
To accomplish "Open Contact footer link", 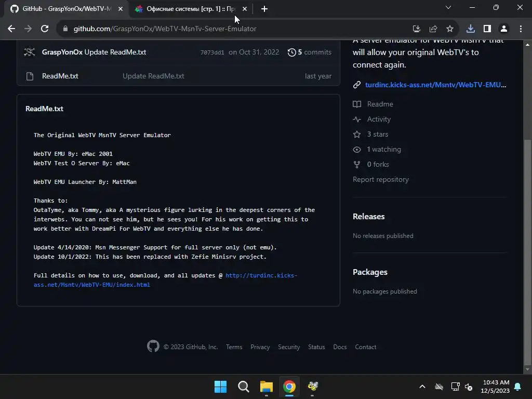I will click(365, 347).
